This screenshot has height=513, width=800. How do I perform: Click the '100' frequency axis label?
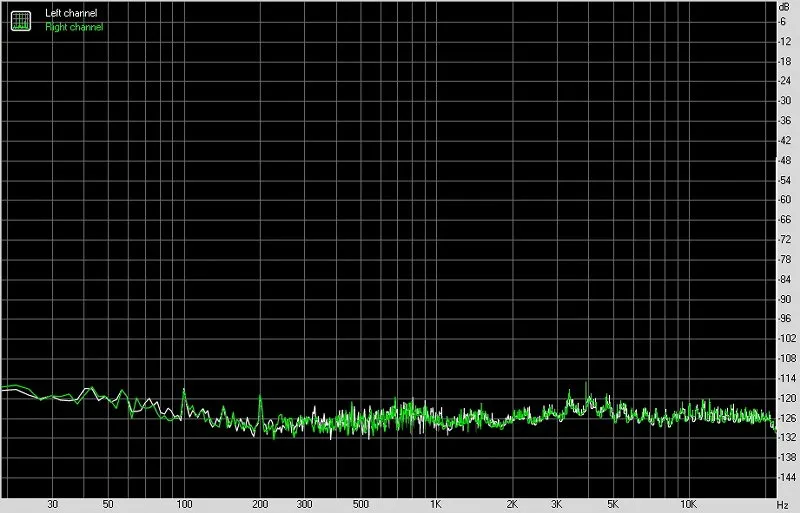[x=184, y=504]
